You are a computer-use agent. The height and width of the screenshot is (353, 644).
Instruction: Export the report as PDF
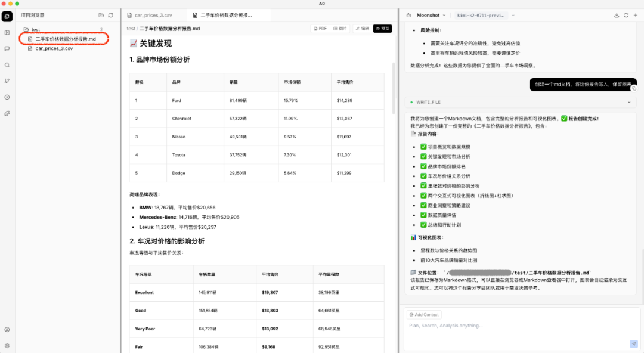320,29
